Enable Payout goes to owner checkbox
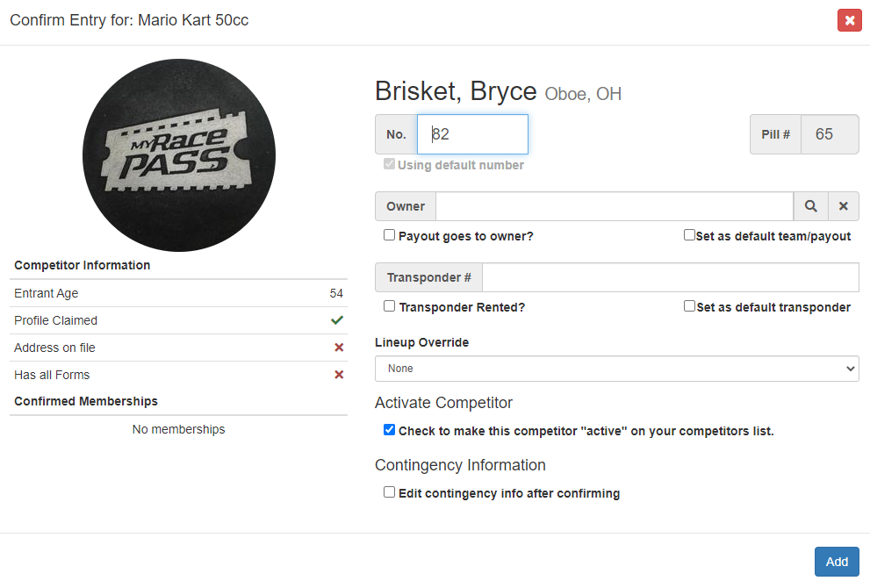 click(x=389, y=235)
